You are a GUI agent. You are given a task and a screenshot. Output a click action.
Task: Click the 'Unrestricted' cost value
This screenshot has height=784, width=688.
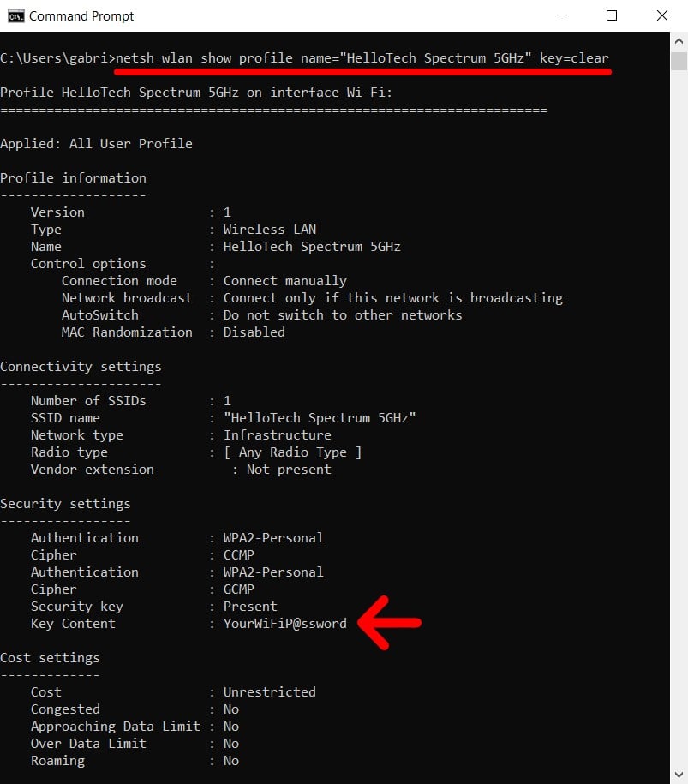coord(270,692)
